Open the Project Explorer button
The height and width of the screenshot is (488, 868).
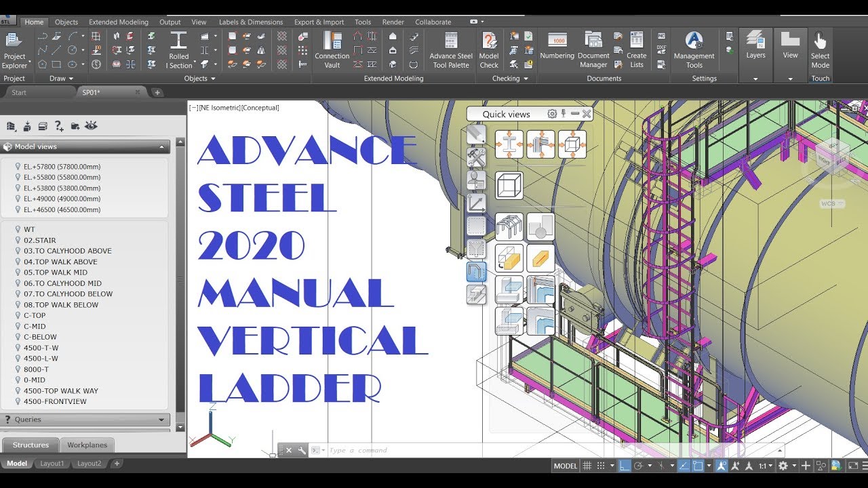pyautogui.click(x=14, y=50)
